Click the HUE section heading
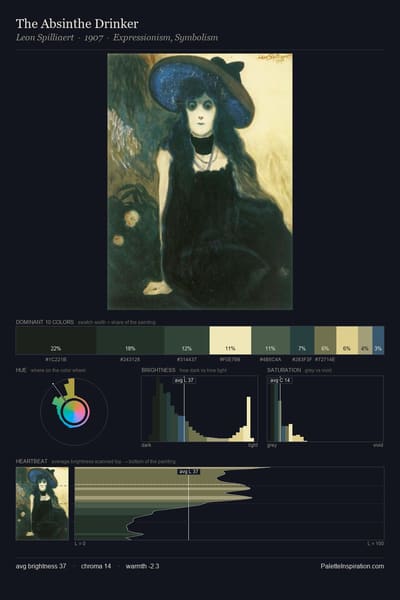This screenshot has width=400, height=600. pyautogui.click(x=21, y=370)
